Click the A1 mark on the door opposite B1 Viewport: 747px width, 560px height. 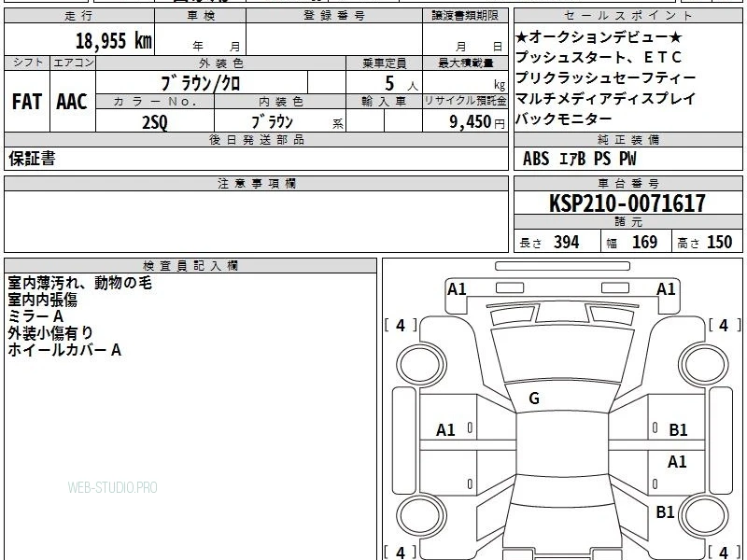coord(445,430)
